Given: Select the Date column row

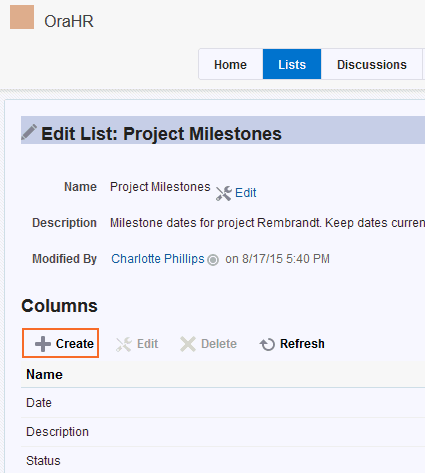Looking at the screenshot, I should coord(223,403).
